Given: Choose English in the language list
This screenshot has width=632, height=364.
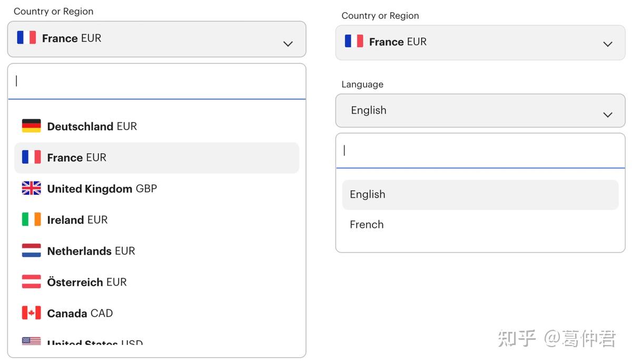Looking at the screenshot, I should tap(368, 194).
